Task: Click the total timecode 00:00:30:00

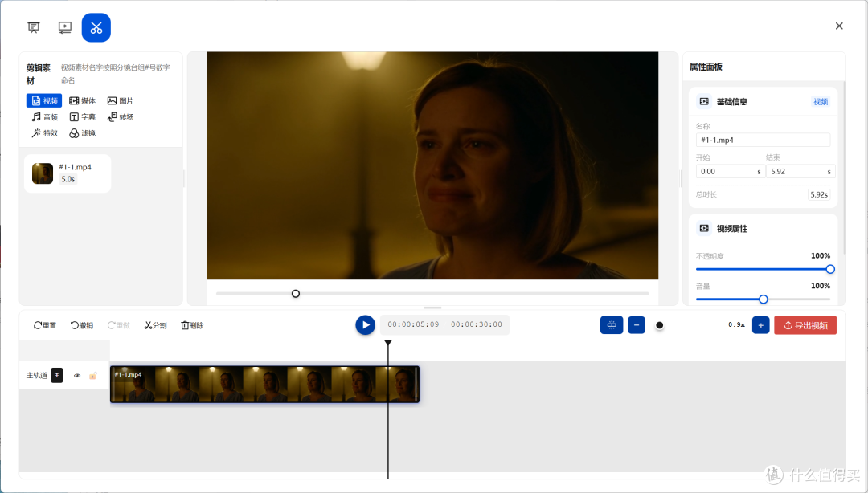Action: point(477,325)
